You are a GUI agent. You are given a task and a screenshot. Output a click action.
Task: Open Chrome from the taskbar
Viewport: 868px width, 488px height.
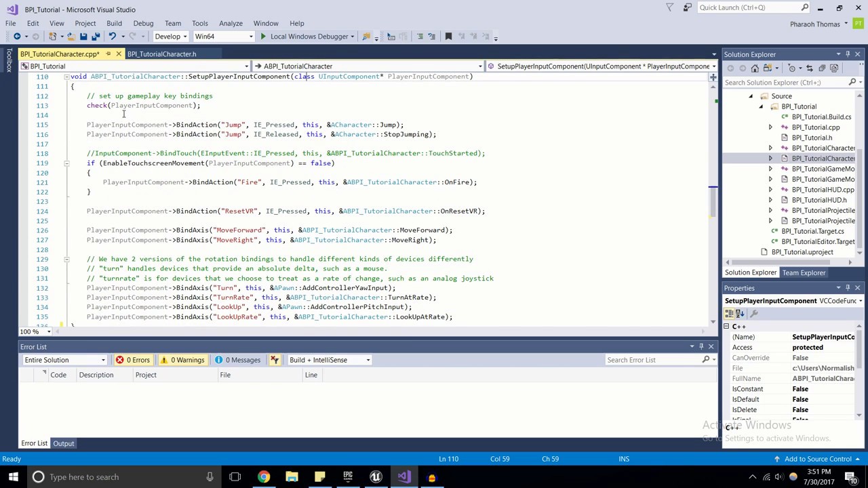pos(263,477)
